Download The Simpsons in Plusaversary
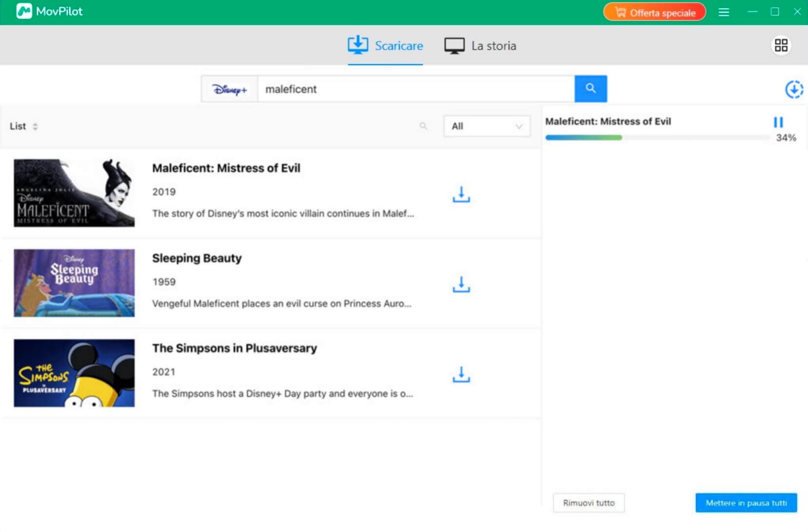This screenshot has height=532, width=808. click(x=461, y=374)
